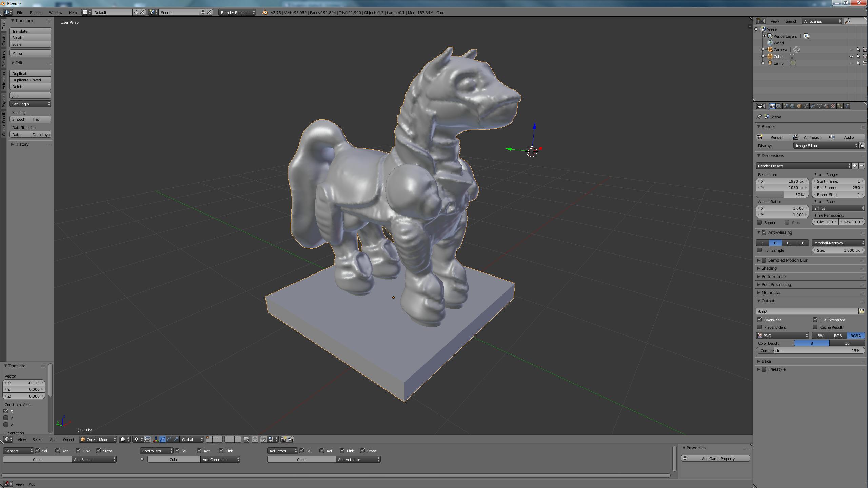Open the World properties tab (globe icon)
The height and width of the screenshot is (488, 868).
click(792, 106)
